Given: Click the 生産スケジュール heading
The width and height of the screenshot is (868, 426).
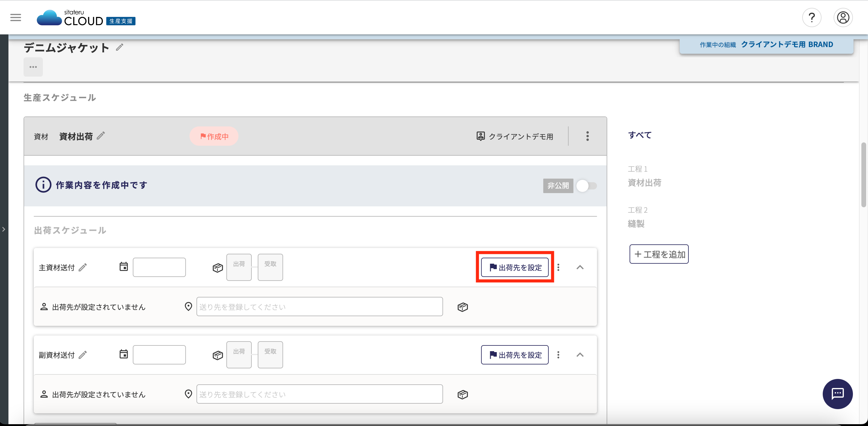Looking at the screenshot, I should [60, 98].
